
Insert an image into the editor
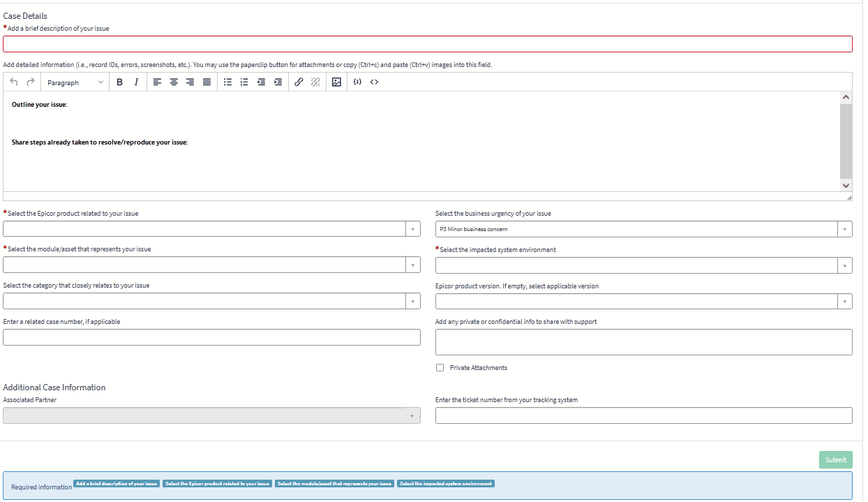(x=336, y=82)
